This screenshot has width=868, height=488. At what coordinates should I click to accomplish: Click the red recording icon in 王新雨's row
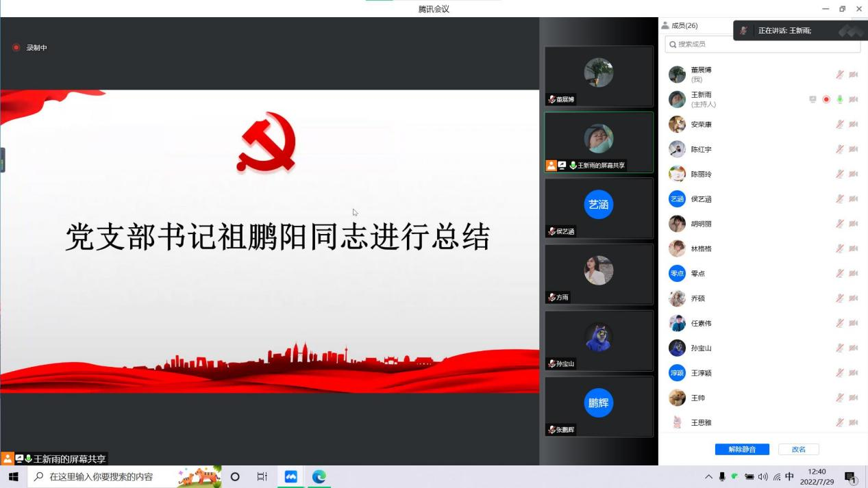click(826, 99)
